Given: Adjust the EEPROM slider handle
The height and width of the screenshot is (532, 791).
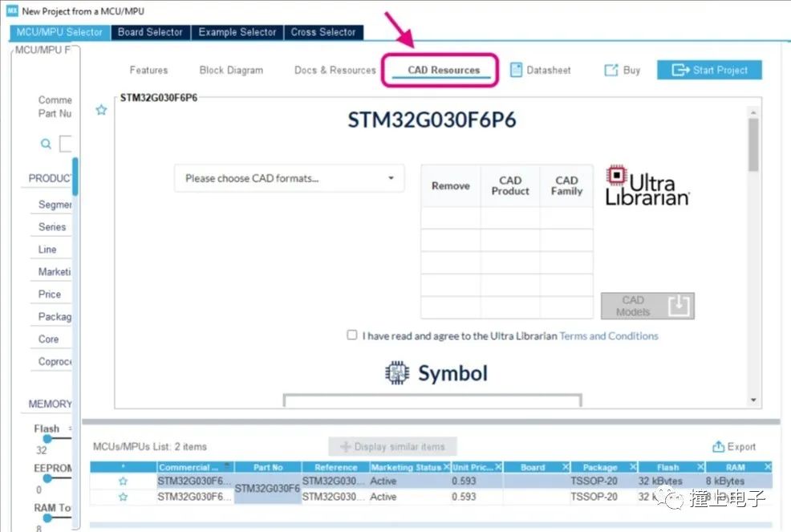Looking at the screenshot, I should click(x=47, y=478).
